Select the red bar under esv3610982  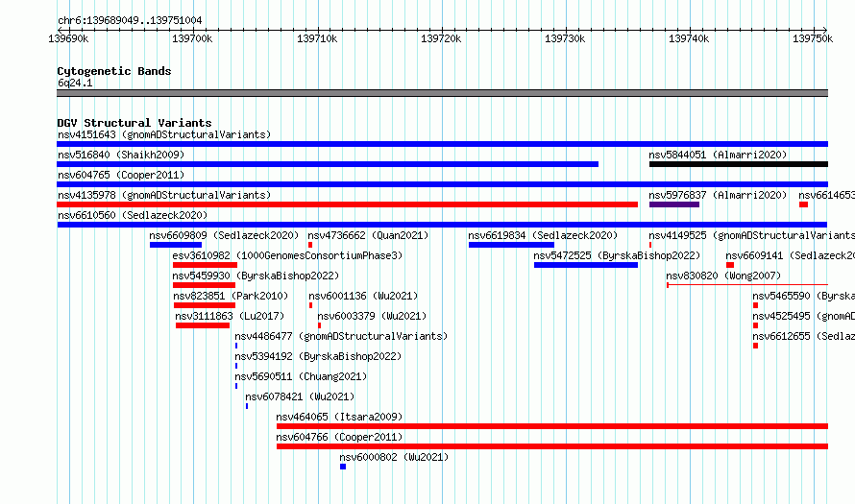pyautogui.click(x=205, y=265)
